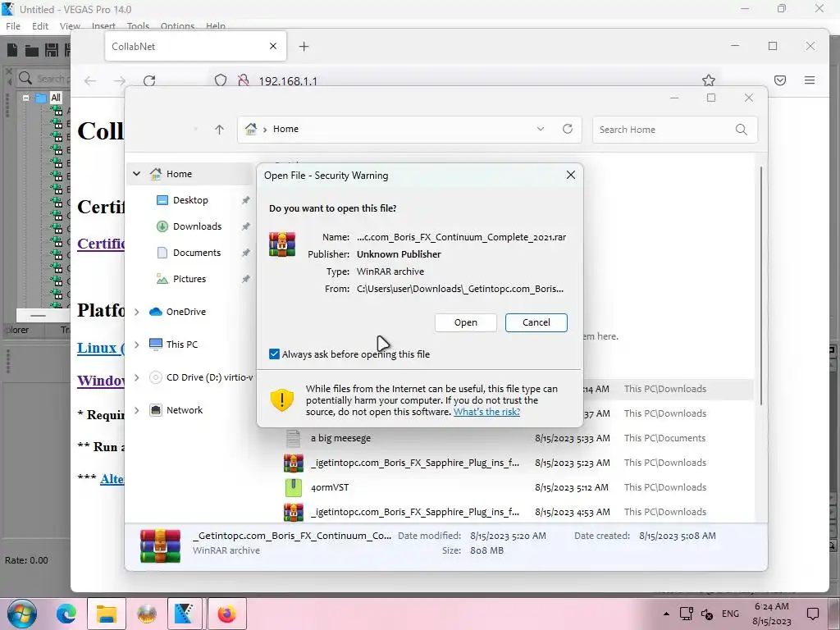This screenshot has height=630, width=840.
Task: Click the insecure connection lock icon
Action: tap(243, 80)
